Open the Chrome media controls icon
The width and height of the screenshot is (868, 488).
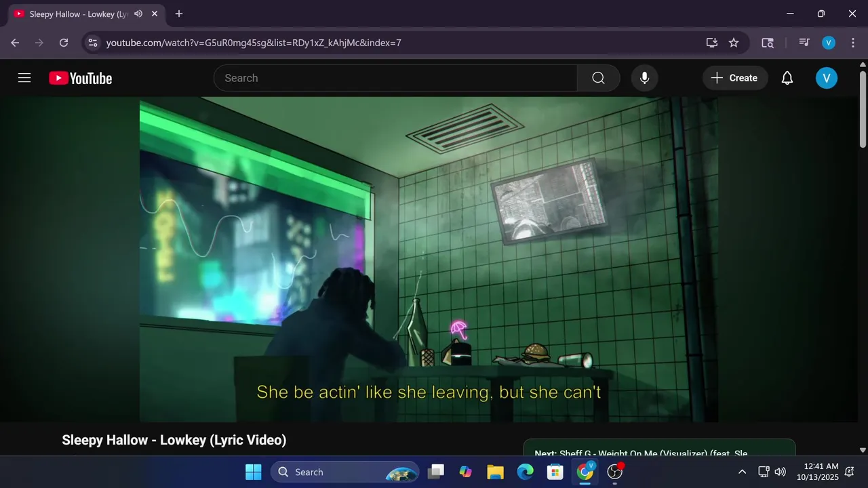pyautogui.click(x=804, y=43)
